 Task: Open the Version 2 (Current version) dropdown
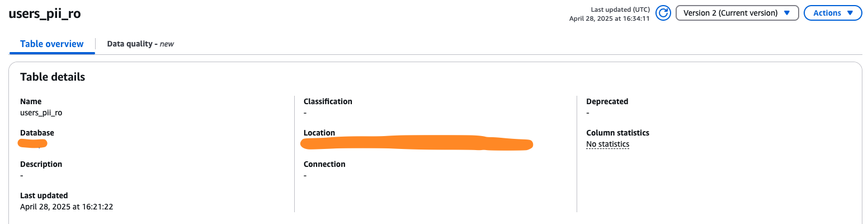pos(737,13)
